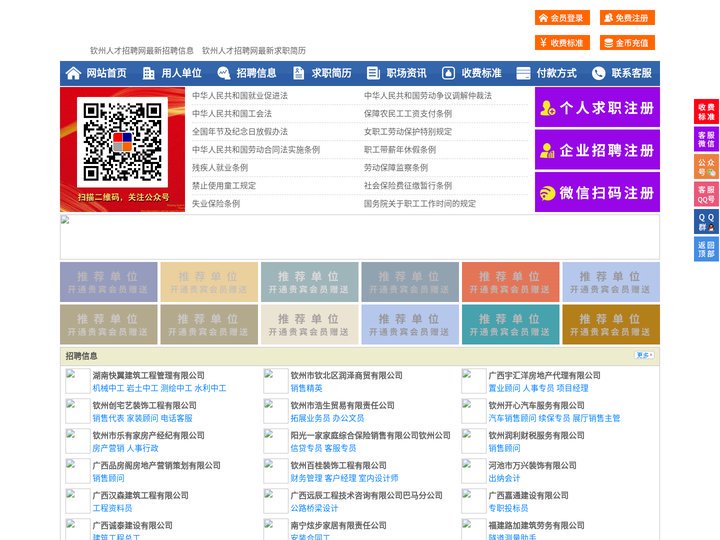720x540 pixels.
Task: Click the 客服微信 side floating button
Action: [x=706, y=139]
